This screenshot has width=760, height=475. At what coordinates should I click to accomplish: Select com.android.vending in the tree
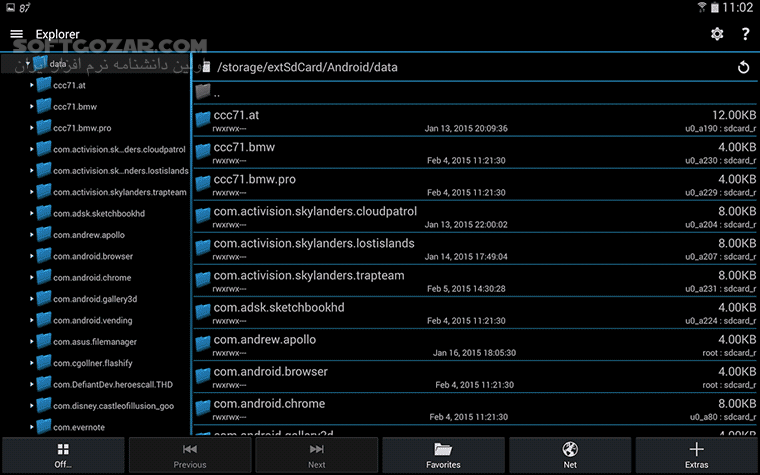click(x=93, y=320)
